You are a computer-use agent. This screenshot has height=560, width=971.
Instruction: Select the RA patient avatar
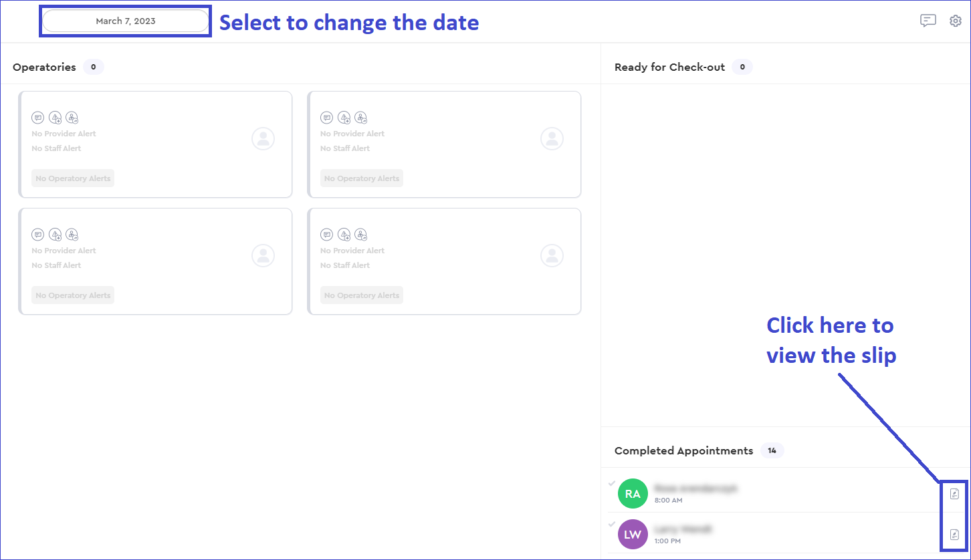point(633,494)
